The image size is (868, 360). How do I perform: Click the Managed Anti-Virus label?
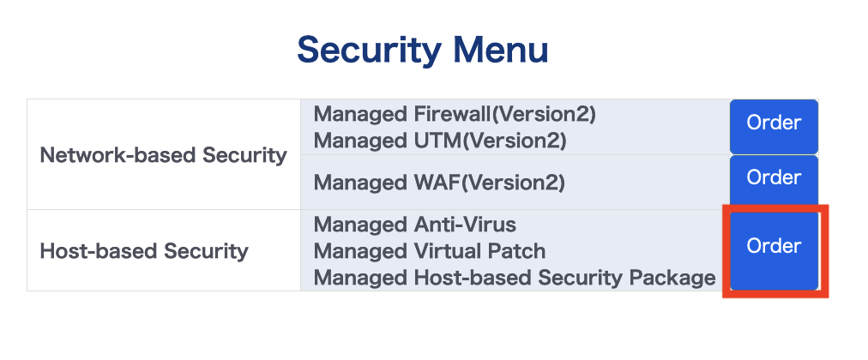[x=415, y=225]
